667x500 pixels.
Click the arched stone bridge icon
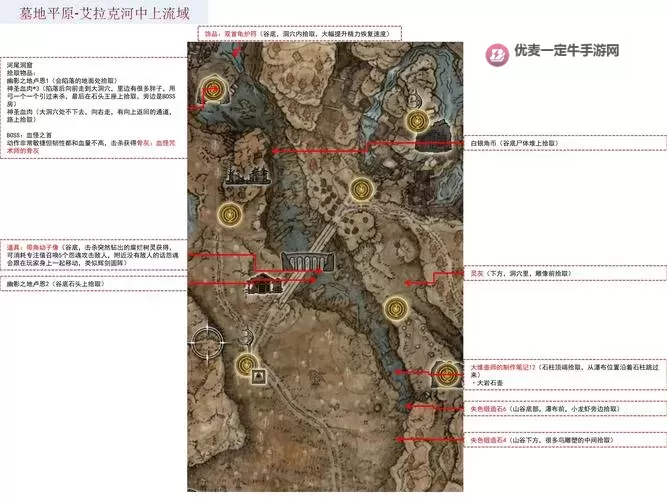[x=308, y=261]
